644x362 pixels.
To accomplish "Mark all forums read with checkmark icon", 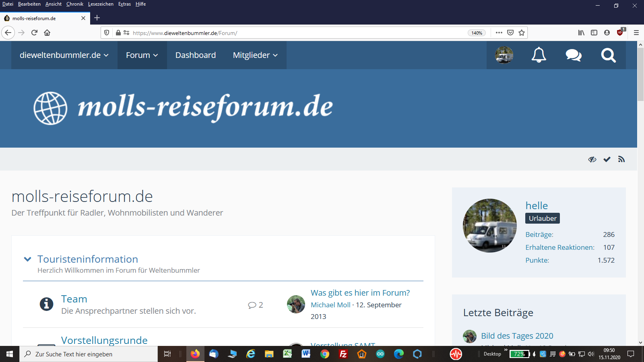I will click(607, 159).
